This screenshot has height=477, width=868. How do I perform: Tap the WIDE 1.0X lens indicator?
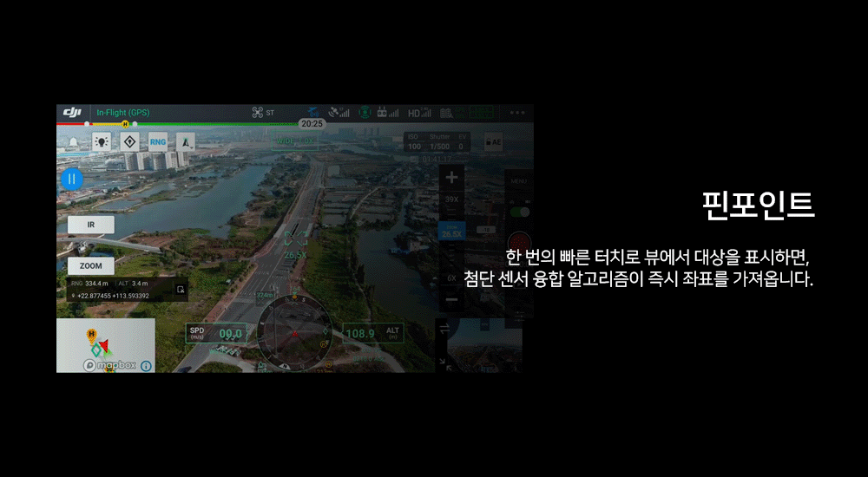tap(295, 141)
